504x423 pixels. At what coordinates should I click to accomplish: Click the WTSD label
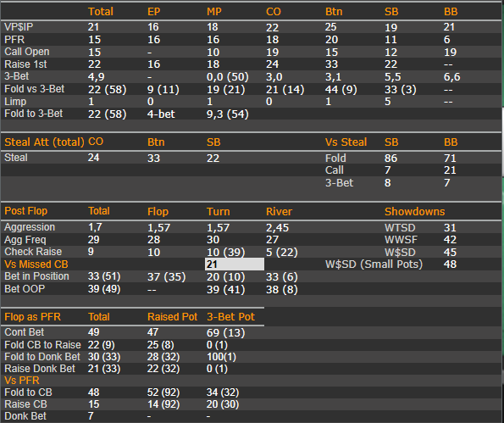click(400, 228)
